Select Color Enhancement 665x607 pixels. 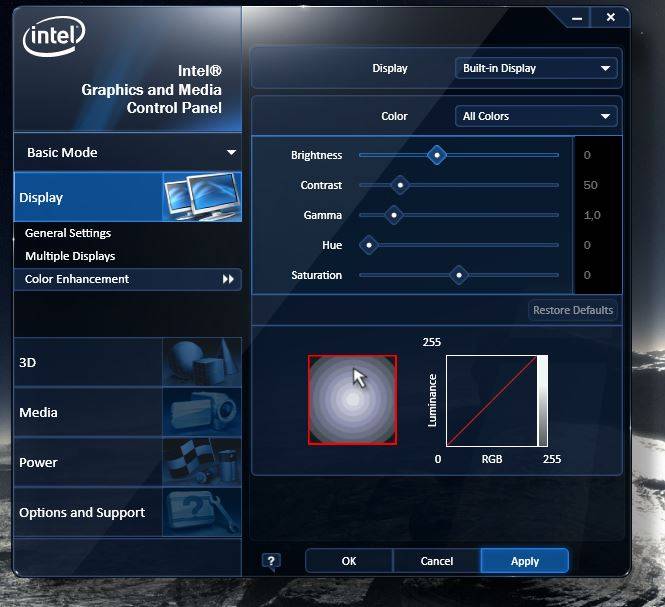pyautogui.click(x=128, y=279)
